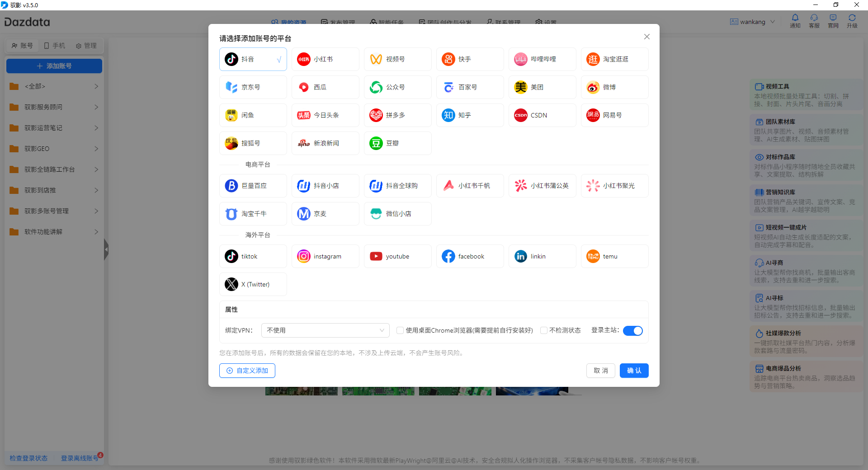Viewport: 868px width, 470px height.
Task: Switch to the 管理 tab
Action: click(86, 46)
